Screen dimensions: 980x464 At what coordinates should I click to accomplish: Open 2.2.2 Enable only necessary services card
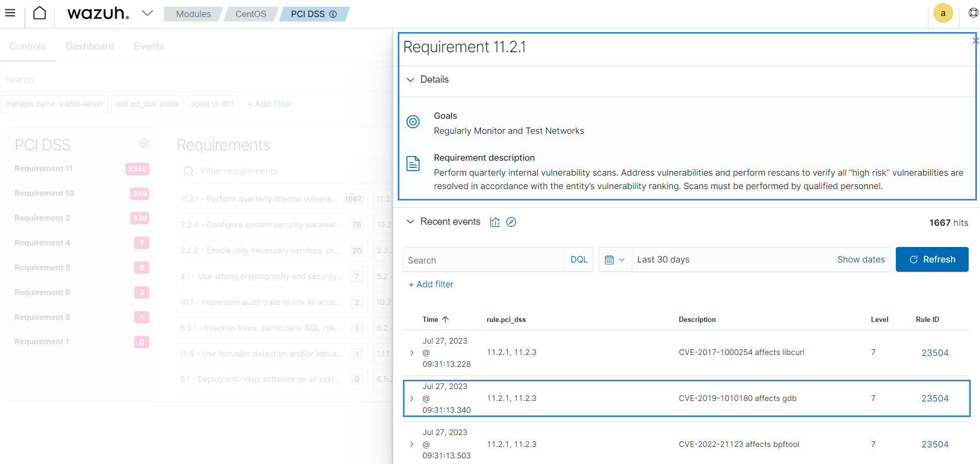point(272,251)
